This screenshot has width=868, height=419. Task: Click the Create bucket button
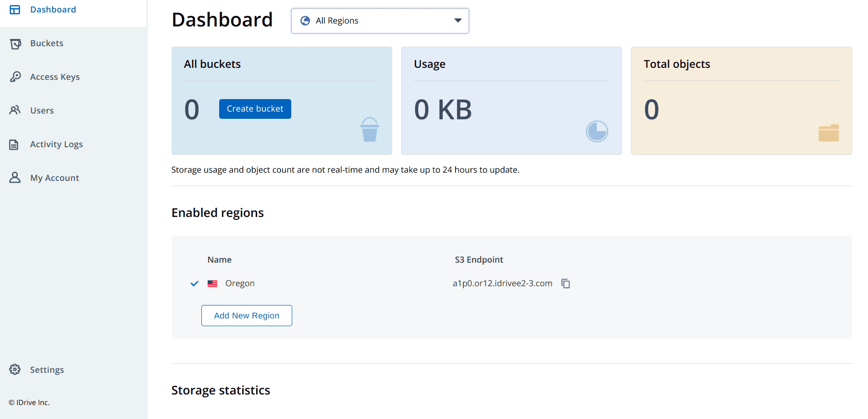pyautogui.click(x=255, y=109)
